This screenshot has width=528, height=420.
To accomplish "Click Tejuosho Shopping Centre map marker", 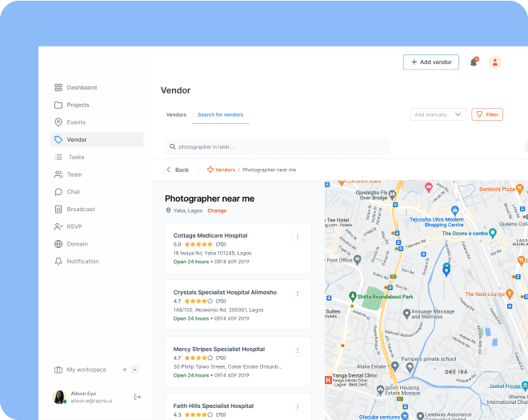I will pyautogui.click(x=455, y=211).
